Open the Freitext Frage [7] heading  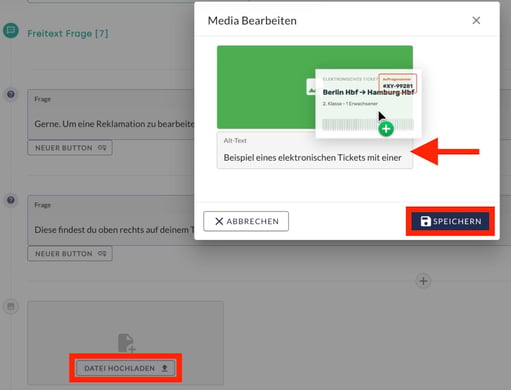tap(68, 34)
